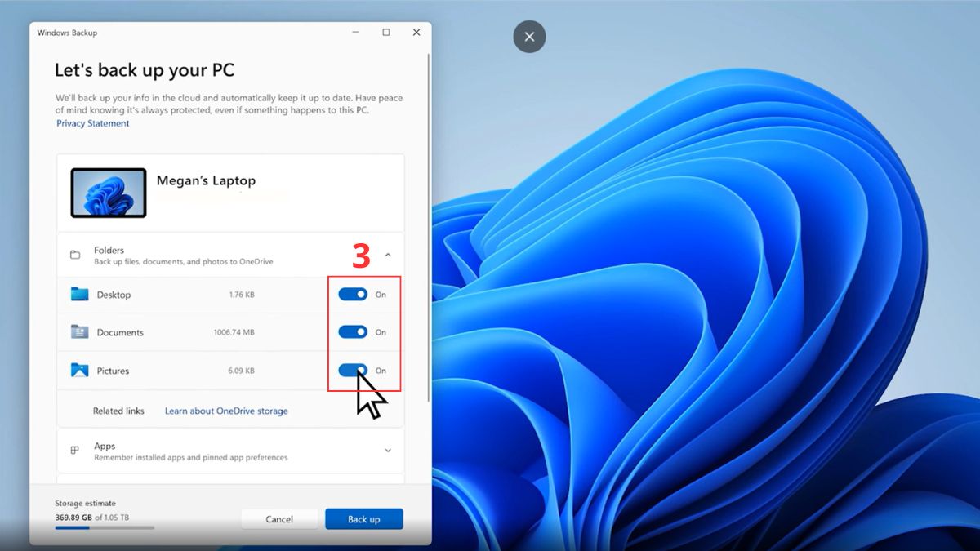Click the Cancel button
This screenshot has height=551, width=980.
coord(279,519)
